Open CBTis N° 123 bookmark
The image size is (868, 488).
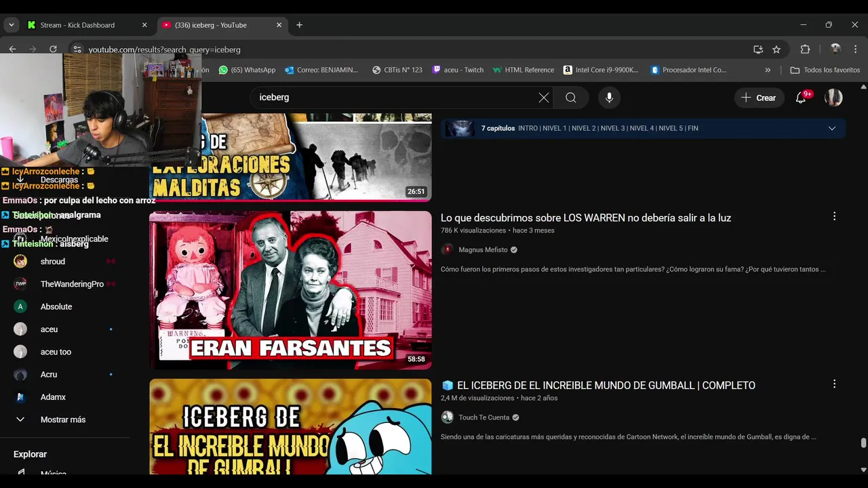397,70
